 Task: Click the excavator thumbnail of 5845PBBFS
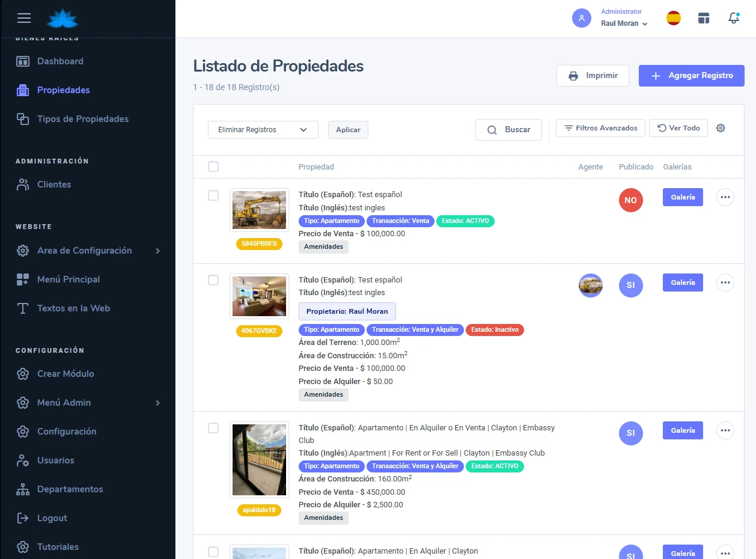point(259,210)
